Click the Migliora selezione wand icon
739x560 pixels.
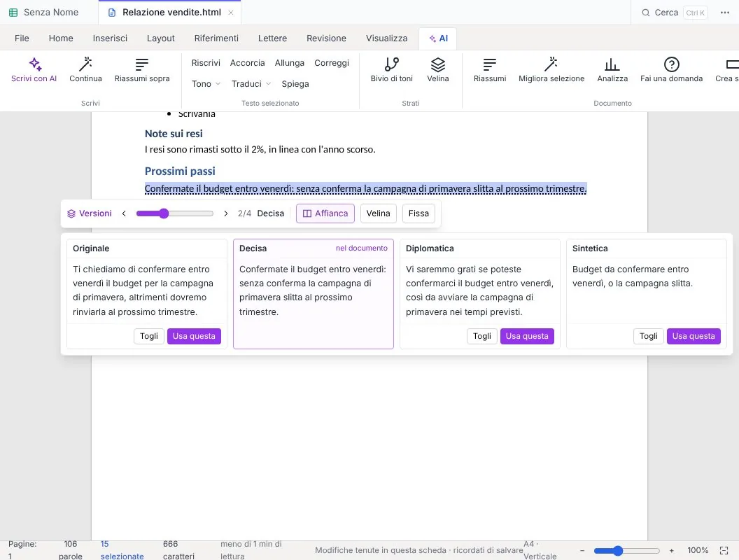tap(551, 64)
